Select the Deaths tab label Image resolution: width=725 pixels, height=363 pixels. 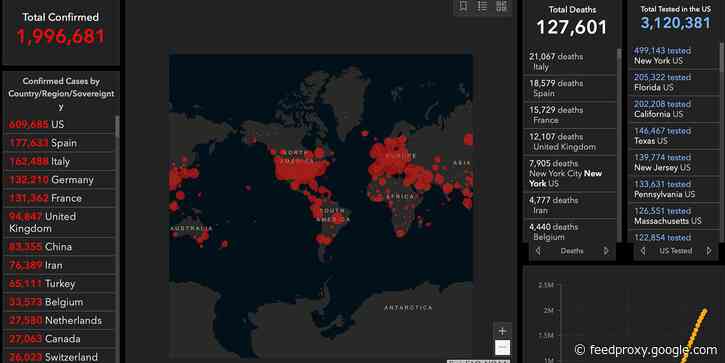(572, 251)
